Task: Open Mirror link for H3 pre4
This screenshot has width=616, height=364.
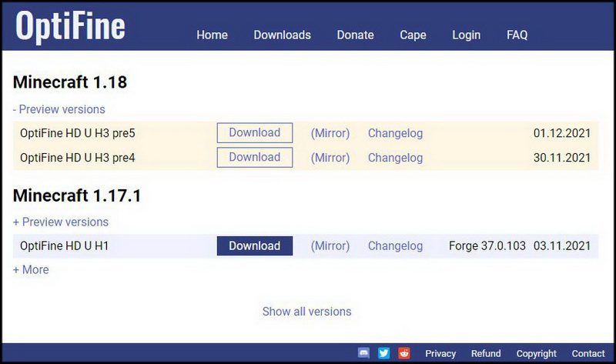Action: [330, 158]
